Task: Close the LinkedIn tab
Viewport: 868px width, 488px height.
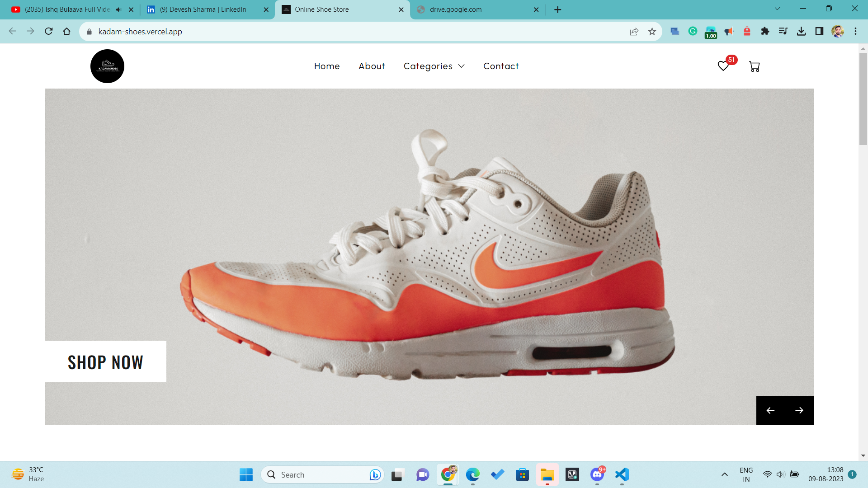Action: (x=266, y=9)
